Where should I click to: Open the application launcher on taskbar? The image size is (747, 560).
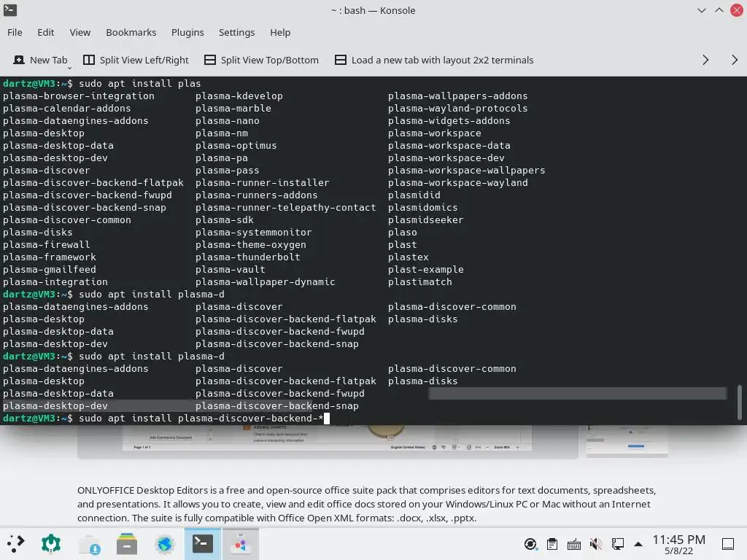coord(16,544)
